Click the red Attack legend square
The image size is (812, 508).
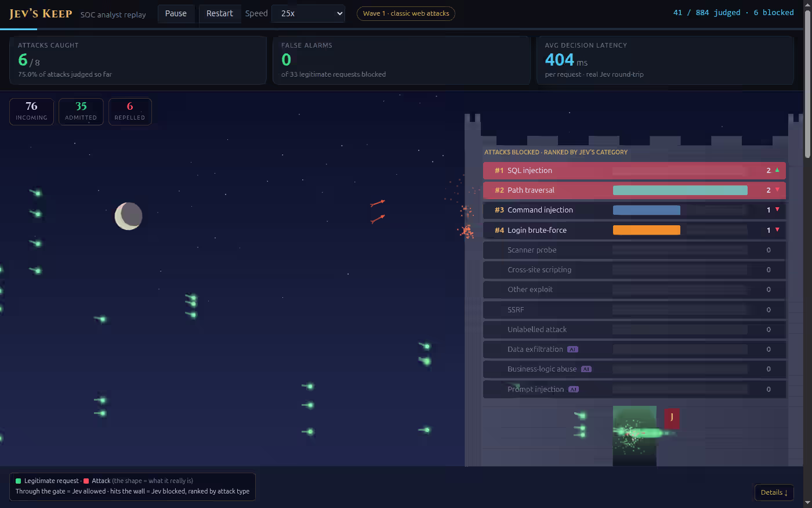86,481
